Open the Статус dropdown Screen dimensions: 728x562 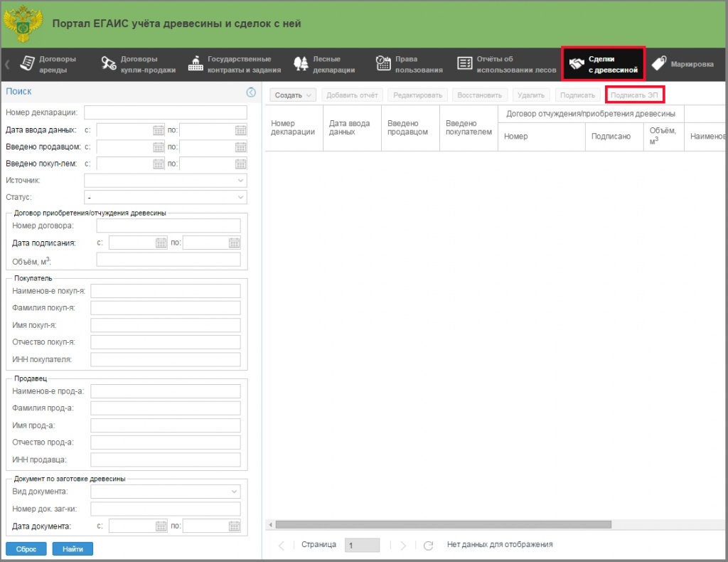pos(240,197)
